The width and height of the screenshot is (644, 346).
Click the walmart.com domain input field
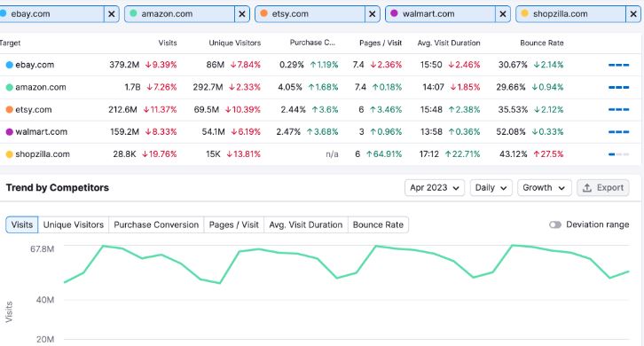click(x=440, y=14)
